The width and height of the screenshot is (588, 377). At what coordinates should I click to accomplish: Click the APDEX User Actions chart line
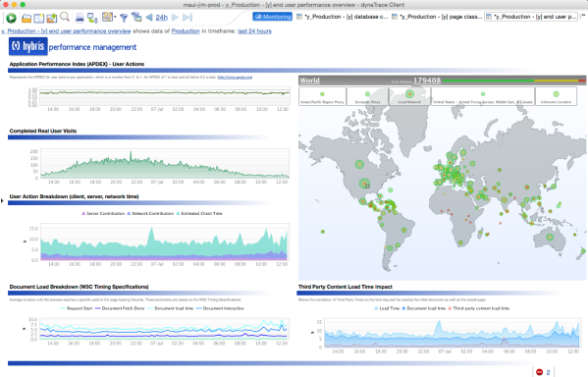165,92
